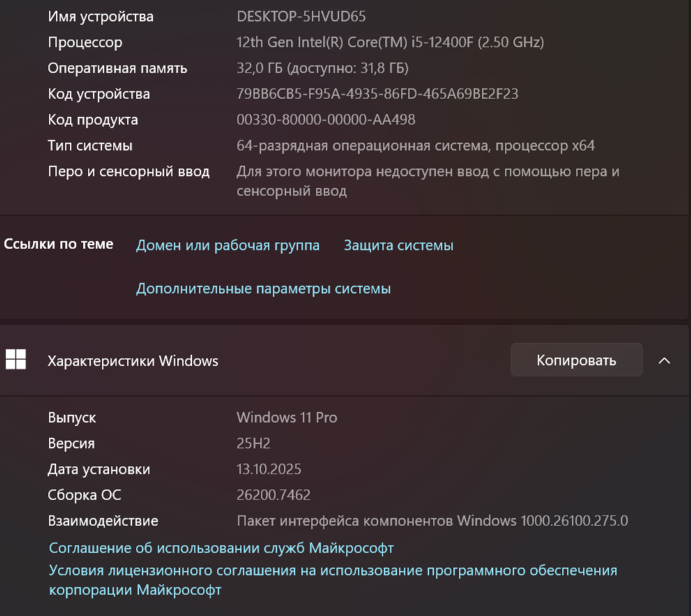Click the Характеристики Windows section header

[132, 361]
